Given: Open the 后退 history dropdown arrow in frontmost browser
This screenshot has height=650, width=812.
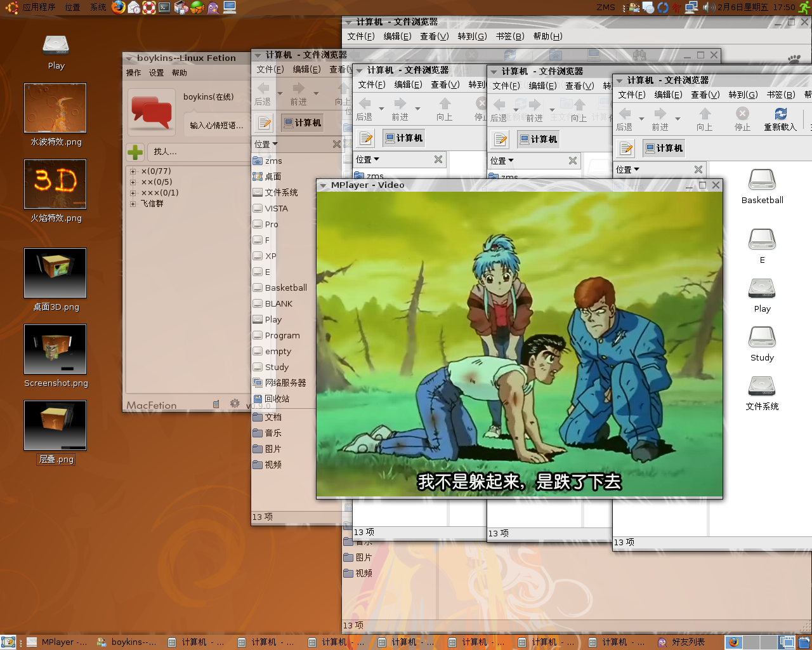Looking at the screenshot, I should (x=641, y=119).
